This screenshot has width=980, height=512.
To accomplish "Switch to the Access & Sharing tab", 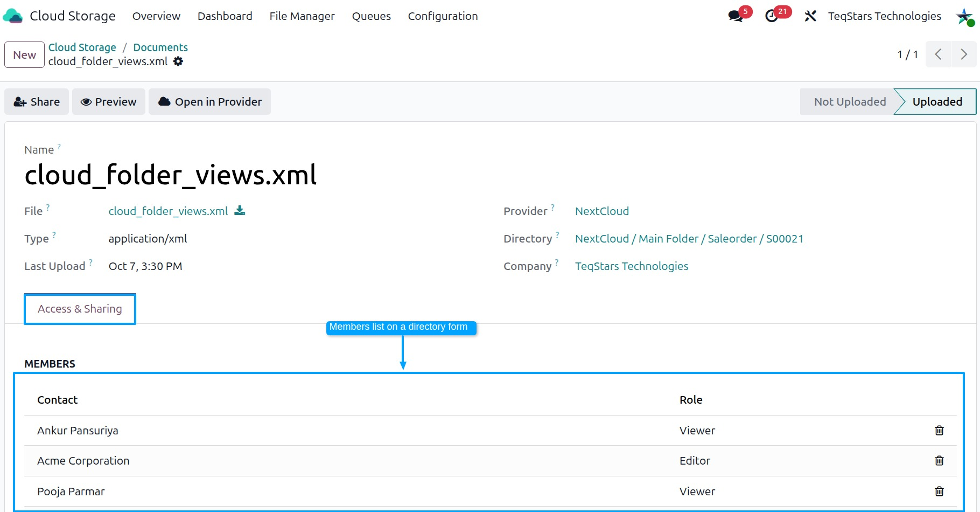I will 80,309.
